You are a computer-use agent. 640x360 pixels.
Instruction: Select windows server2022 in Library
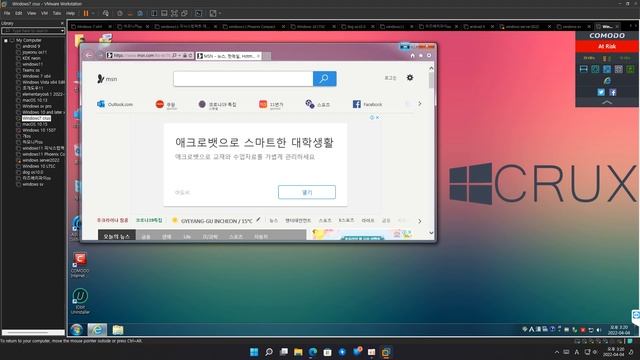coord(41,160)
